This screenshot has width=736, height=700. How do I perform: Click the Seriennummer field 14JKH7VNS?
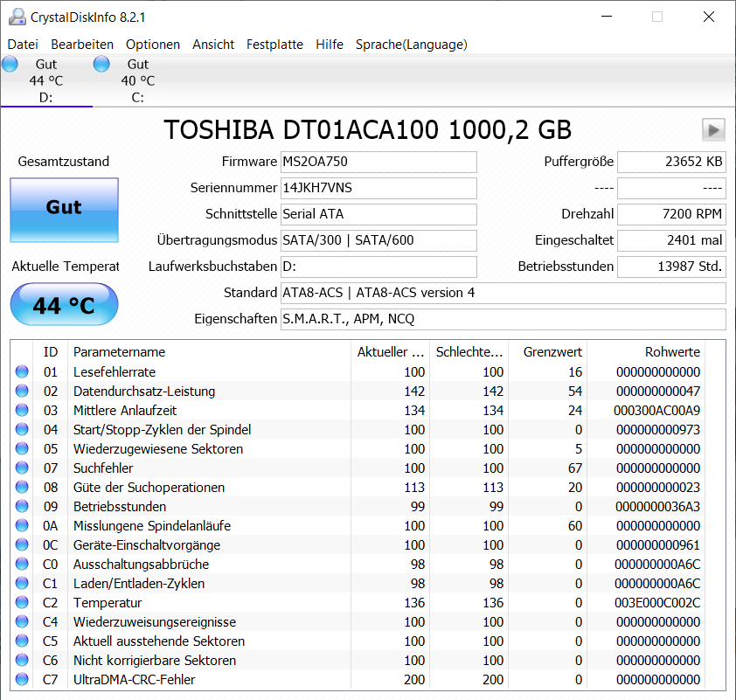pos(378,188)
